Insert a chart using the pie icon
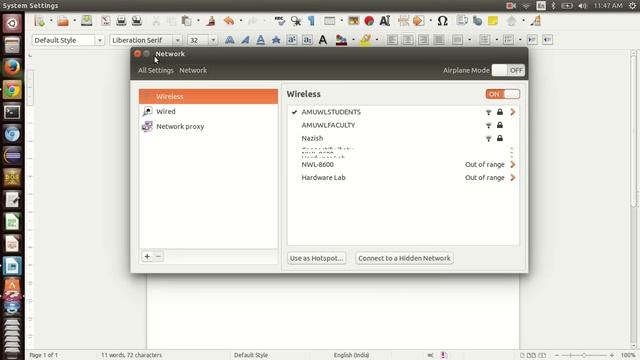640x360 pixels. pos(369,20)
